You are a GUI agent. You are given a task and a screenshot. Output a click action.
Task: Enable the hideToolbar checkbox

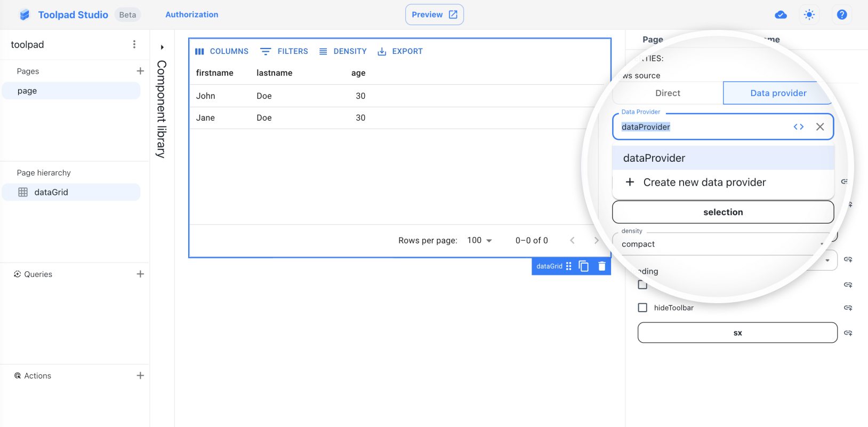click(x=642, y=308)
